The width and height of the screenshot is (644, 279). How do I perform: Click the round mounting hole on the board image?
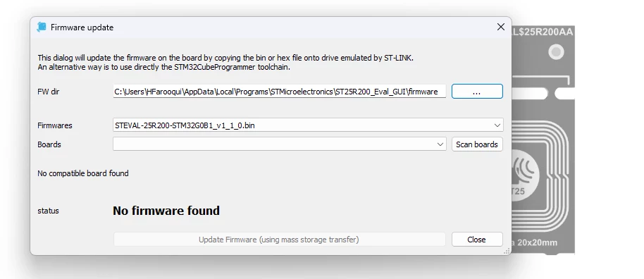556,52
